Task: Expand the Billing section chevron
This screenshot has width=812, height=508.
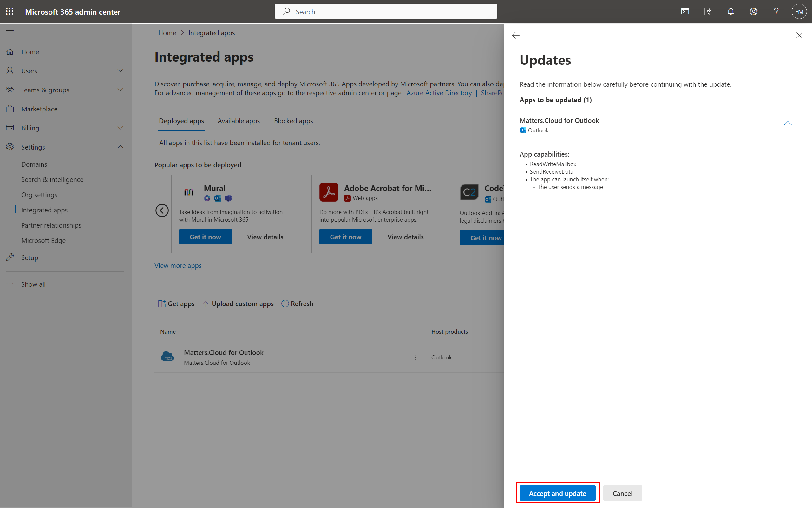Action: (121, 128)
